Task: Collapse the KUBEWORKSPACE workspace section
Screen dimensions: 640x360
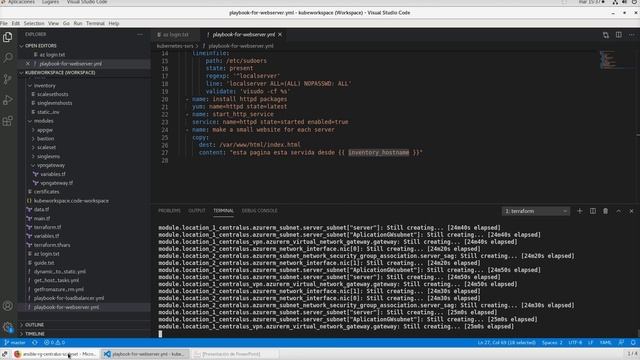Action: point(84,73)
